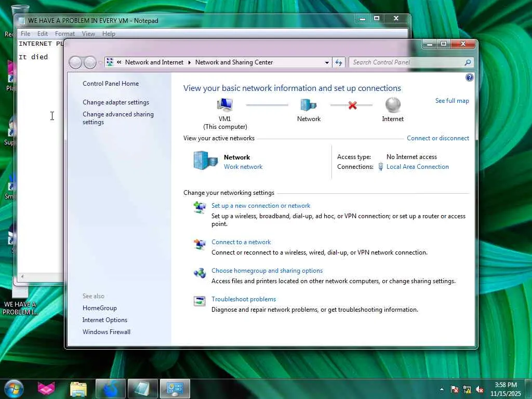This screenshot has width=532, height=399.
Task: Click the Work network building icon
Action: (205, 160)
